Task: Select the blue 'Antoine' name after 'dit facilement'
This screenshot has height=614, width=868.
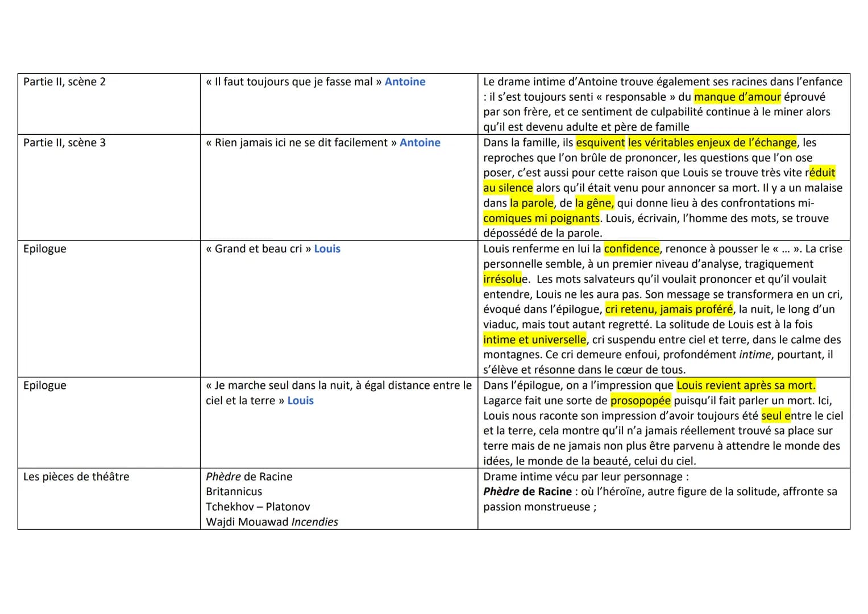Action: [420, 143]
